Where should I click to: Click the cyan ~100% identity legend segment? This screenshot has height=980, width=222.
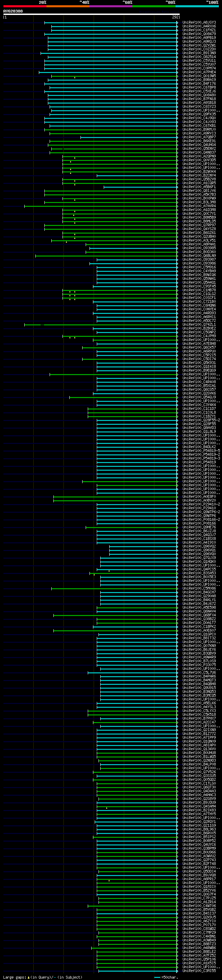coord(197,6)
